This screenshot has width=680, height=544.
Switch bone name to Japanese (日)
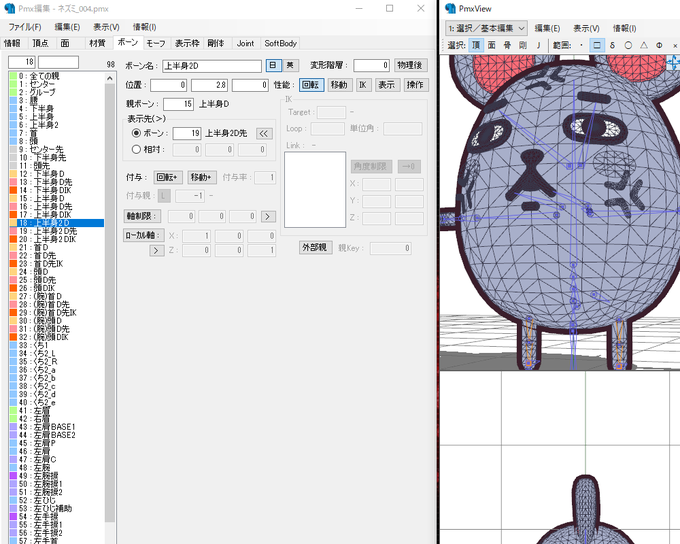click(x=273, y=66)
